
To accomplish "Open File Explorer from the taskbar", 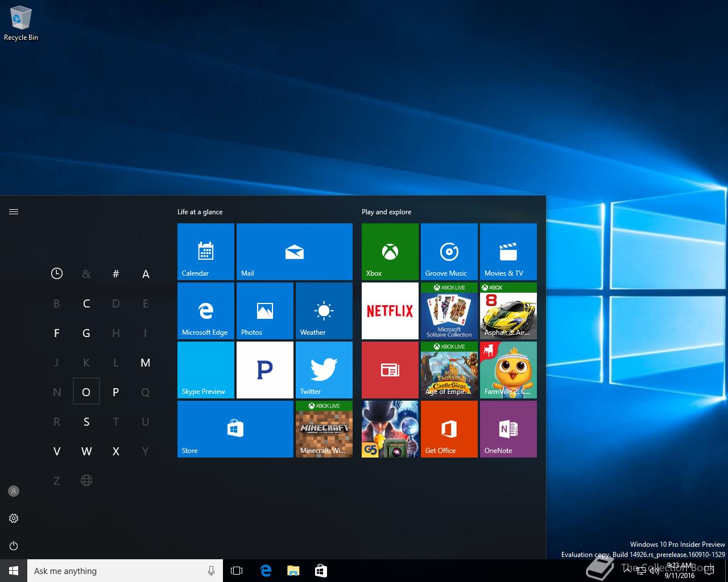I will 293,571.
